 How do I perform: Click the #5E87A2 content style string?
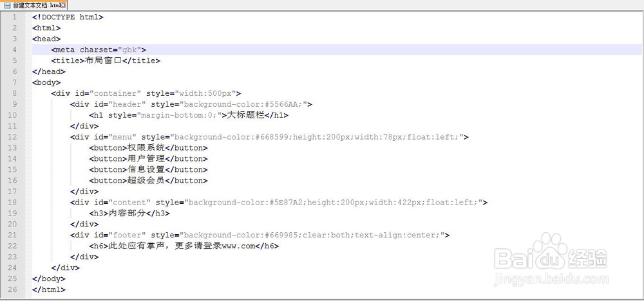[x=334, y=202]
